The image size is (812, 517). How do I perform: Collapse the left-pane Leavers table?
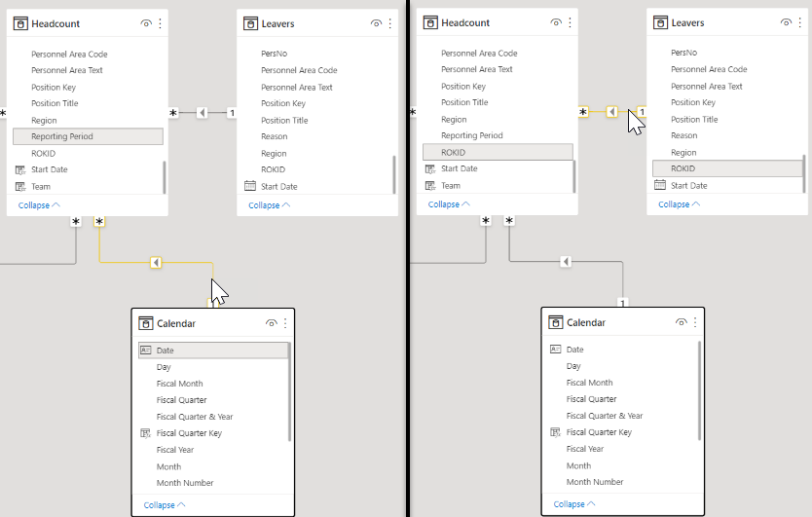(x=270, y=205)
